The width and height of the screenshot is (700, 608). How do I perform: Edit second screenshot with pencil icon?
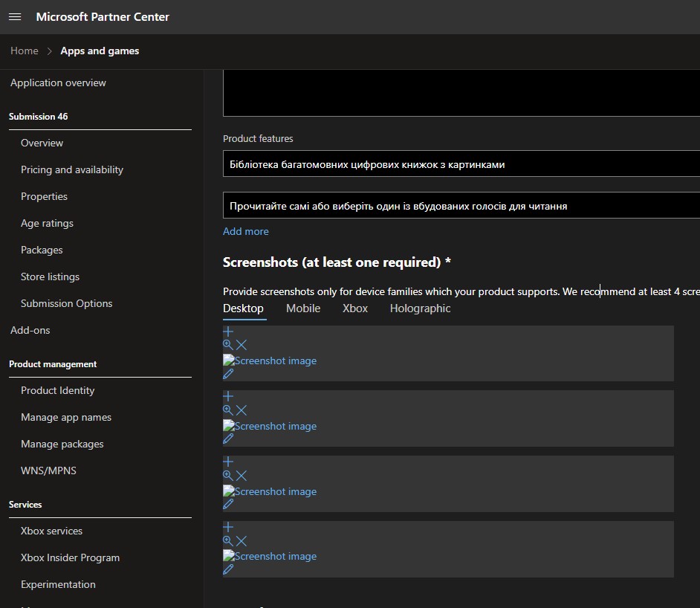[228, 439]
